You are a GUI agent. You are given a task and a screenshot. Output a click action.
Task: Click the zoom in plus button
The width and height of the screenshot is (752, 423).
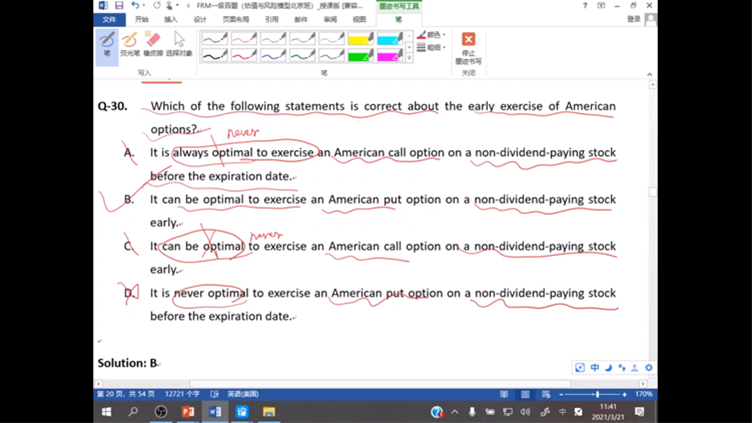(x=624, y=394)
